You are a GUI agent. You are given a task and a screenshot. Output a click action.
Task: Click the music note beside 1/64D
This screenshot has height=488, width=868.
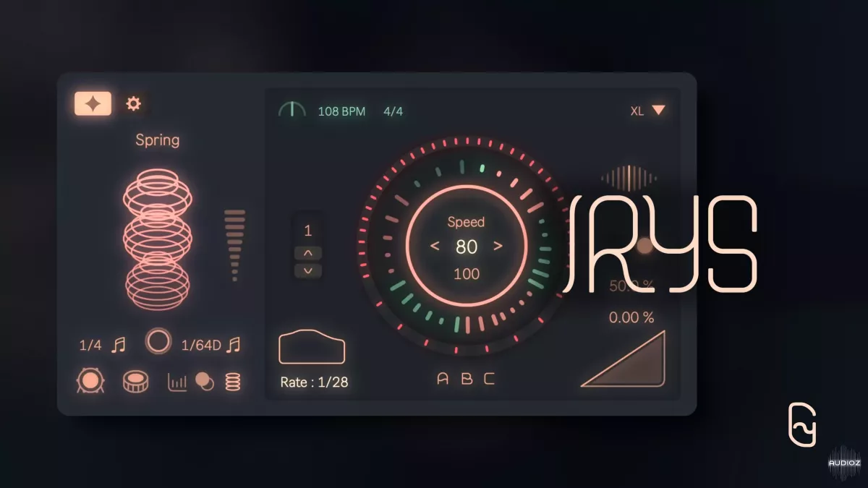pyautogui.click(x=233, y=346)
